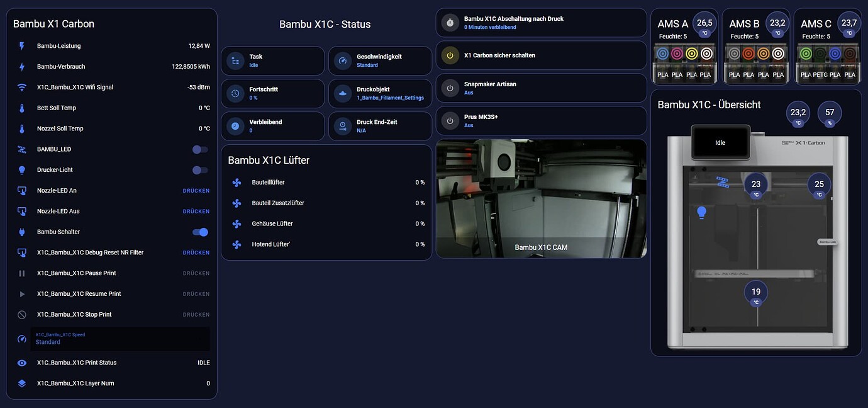This screenshot has width=868, height=408.
Task: Disable the Bambu-Schalter switch
Action: (199, 232)
